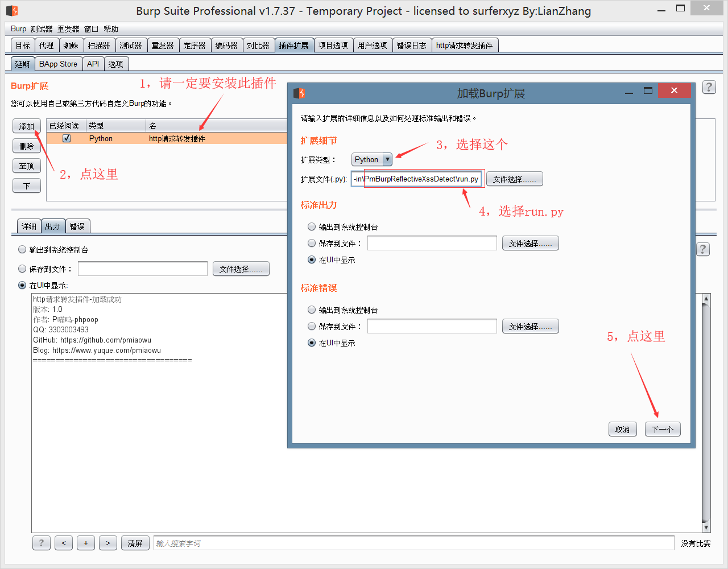
Task: Go to next match with '>' button
Action: 108,543
